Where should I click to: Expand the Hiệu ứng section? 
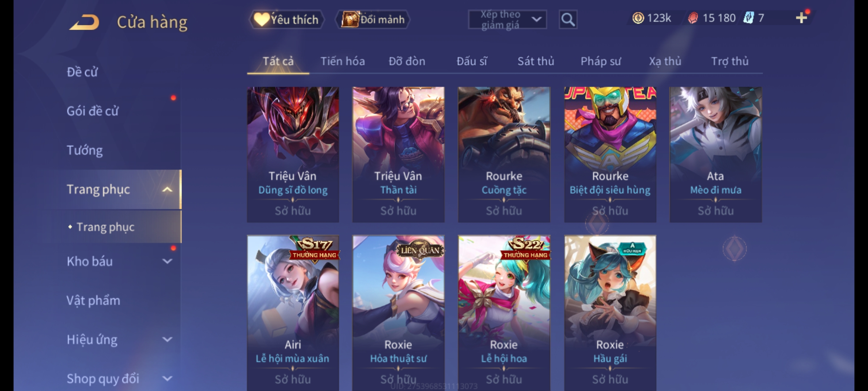[x=167, y=340]
